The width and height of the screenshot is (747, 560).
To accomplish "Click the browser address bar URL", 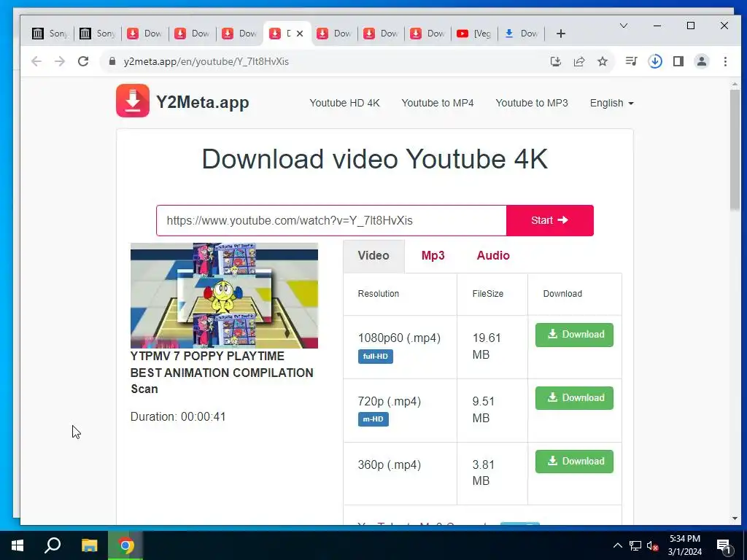I will 206,61.
